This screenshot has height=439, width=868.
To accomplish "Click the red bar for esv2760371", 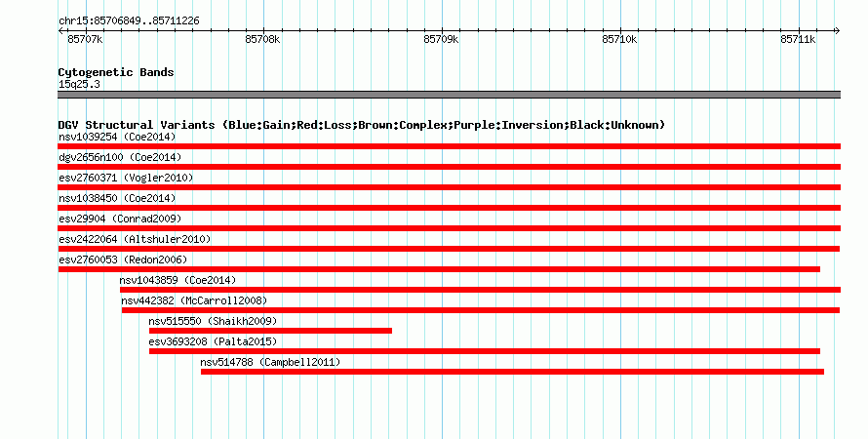I will tap(449, 187).
